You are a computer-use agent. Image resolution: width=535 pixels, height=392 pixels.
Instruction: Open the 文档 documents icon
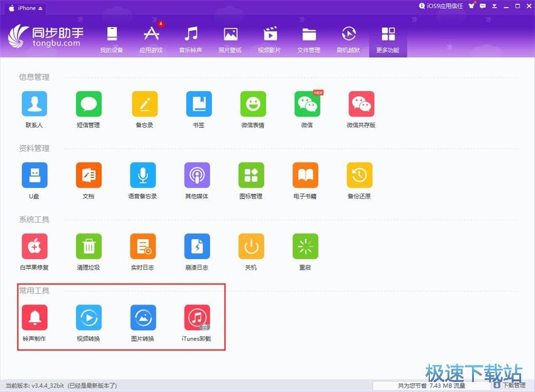point(89,175)
